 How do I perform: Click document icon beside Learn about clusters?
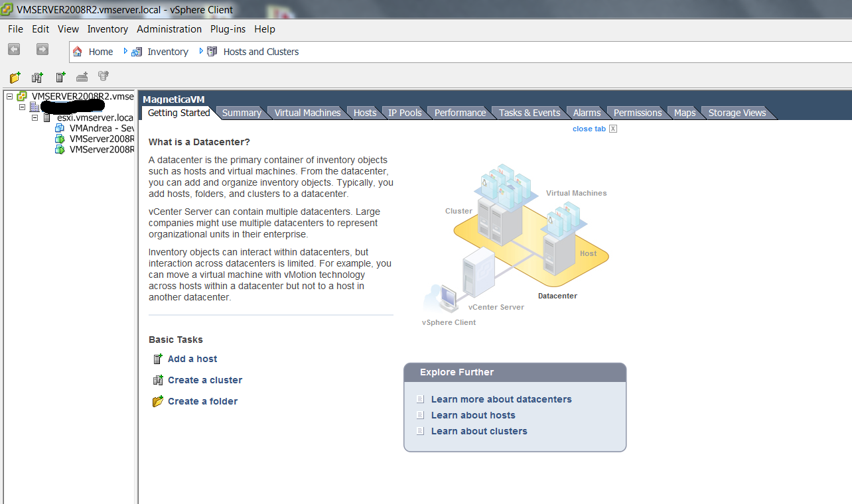[419, 431]
